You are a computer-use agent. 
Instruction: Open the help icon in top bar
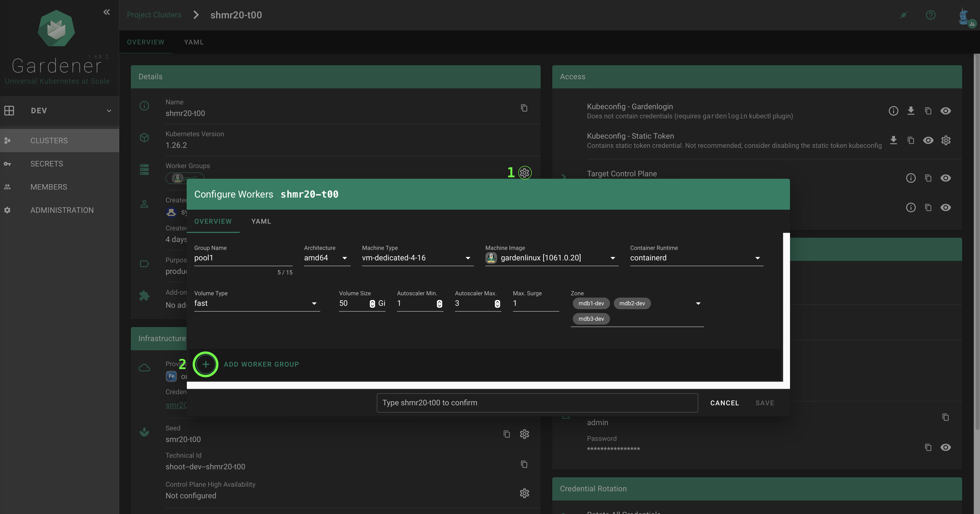[930, 15]
